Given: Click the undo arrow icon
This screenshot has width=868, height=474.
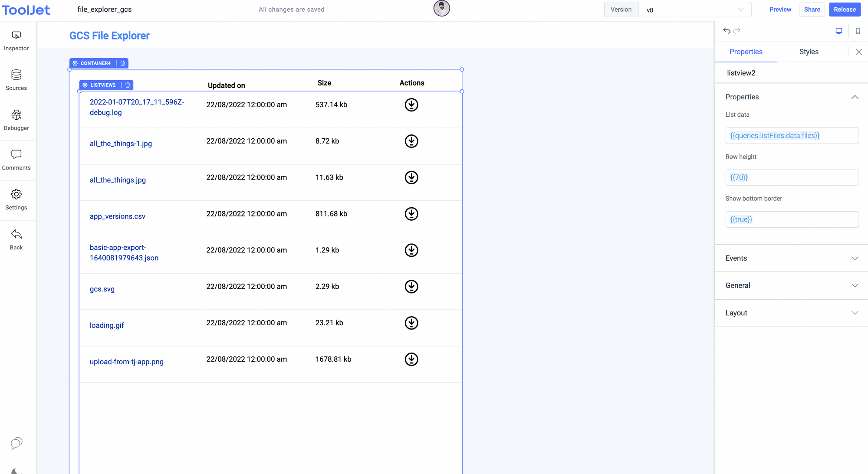Looking at the screenshot, I should [727, 31].
